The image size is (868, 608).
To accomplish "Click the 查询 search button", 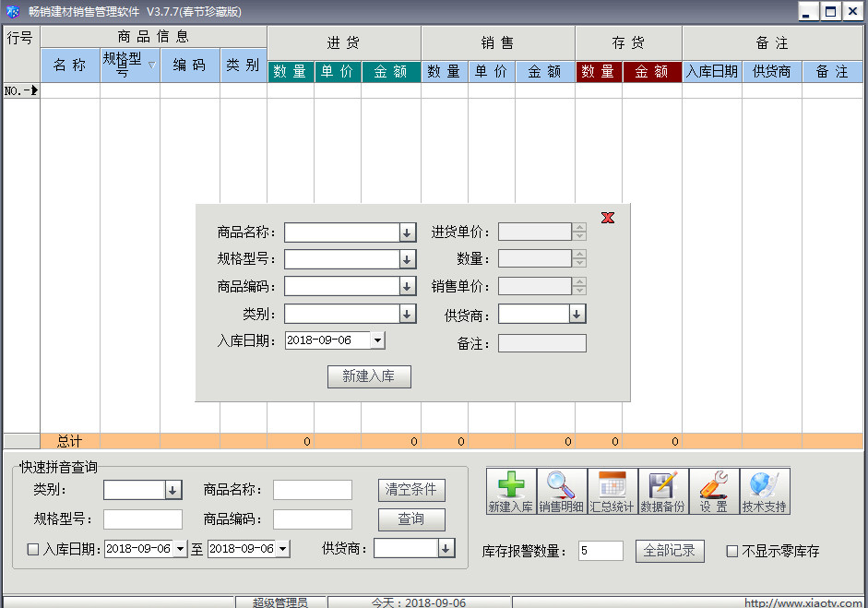I will tap(411, 519).
